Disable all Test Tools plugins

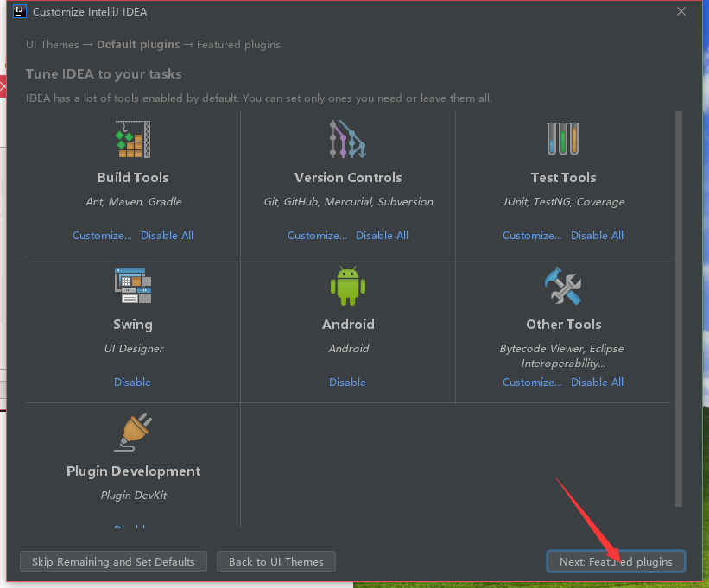597,236
